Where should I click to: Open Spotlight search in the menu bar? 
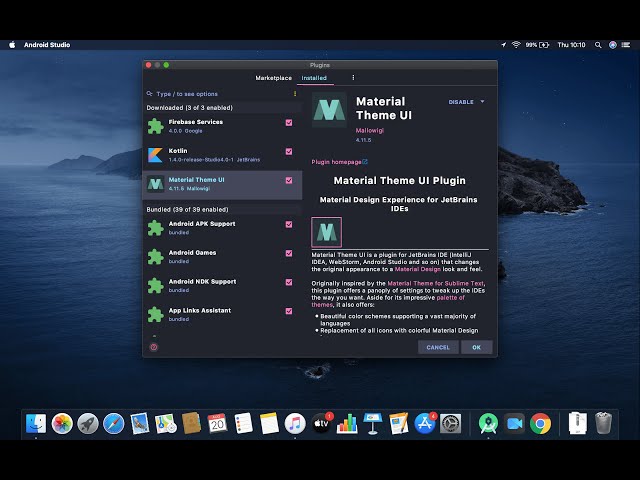[598, 45]
